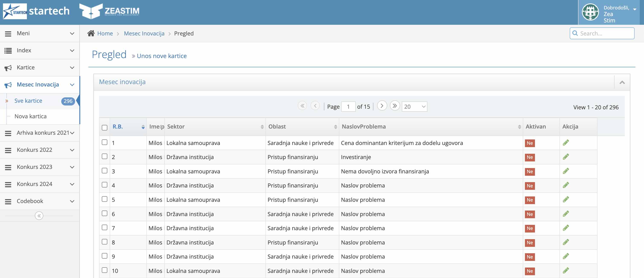Click the edit pencil for row 5
The height and width of the screenshot is (278, 644).
pyautogui.click(x=566, y=199)
